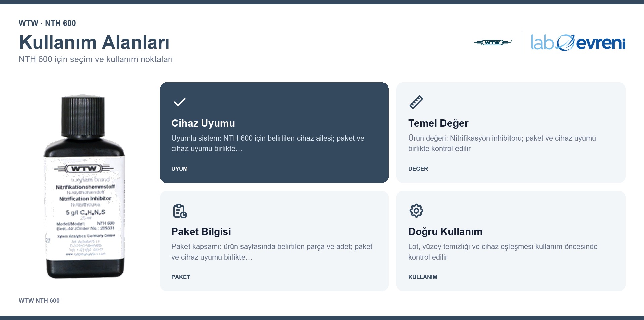The image size is (644, 320).
Task: Click the KULLANIM tag label
Action: pos(423,277)
